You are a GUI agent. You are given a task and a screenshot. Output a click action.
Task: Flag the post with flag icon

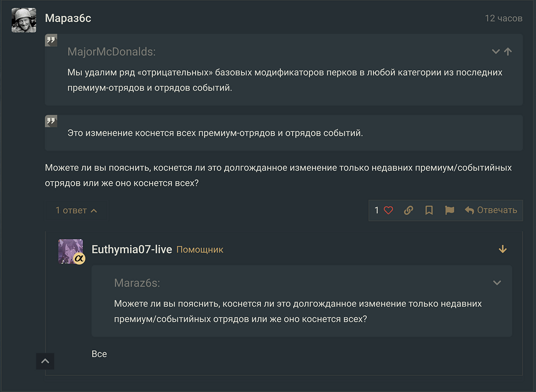click(x=449, y=210)
